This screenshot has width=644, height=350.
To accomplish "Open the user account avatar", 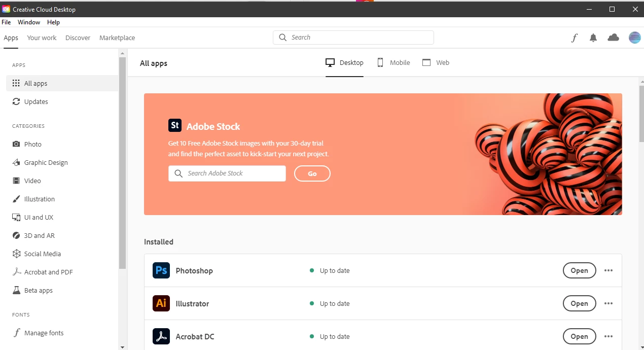I will pos(635,38).
